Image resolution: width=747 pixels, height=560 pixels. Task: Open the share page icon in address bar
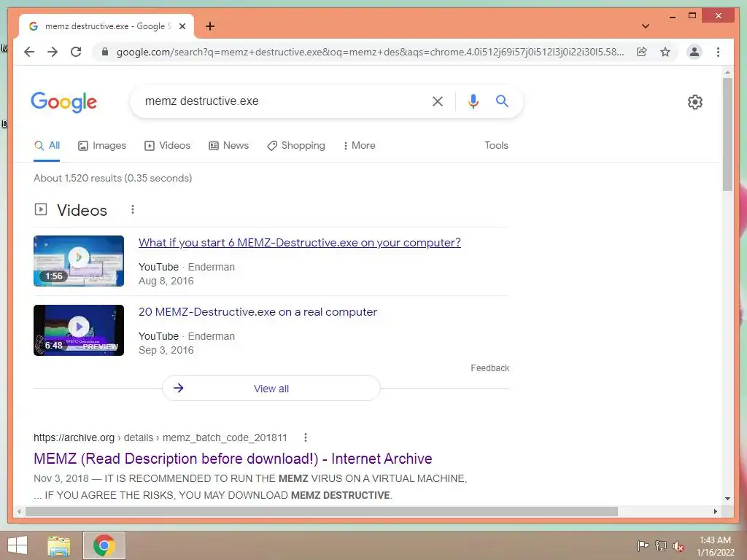[642, 52]
